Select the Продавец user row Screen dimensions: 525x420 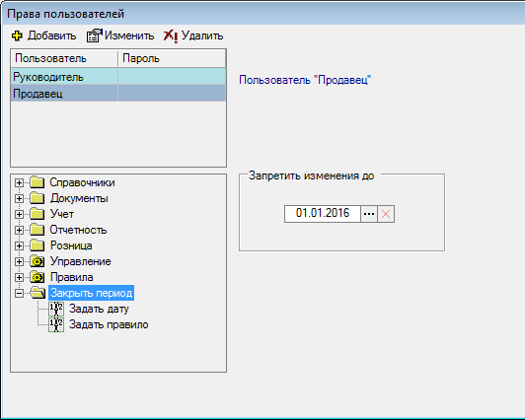(x=118, y=94)
